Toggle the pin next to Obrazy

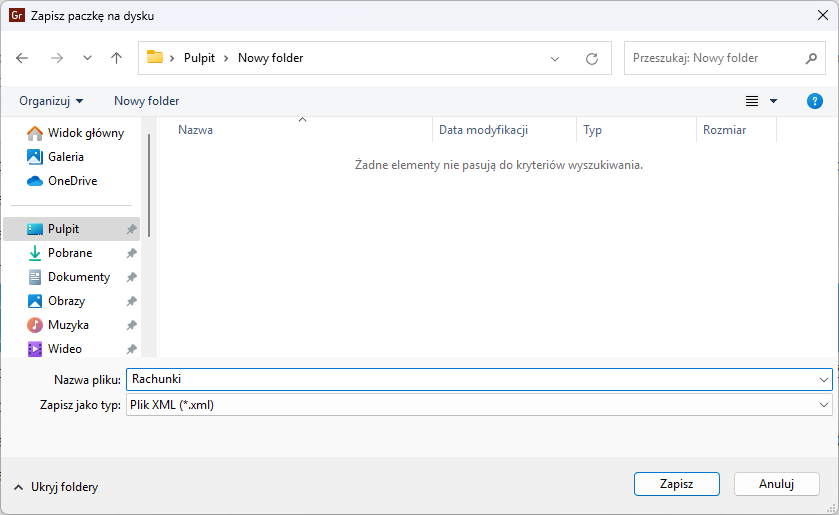[131, 301]
